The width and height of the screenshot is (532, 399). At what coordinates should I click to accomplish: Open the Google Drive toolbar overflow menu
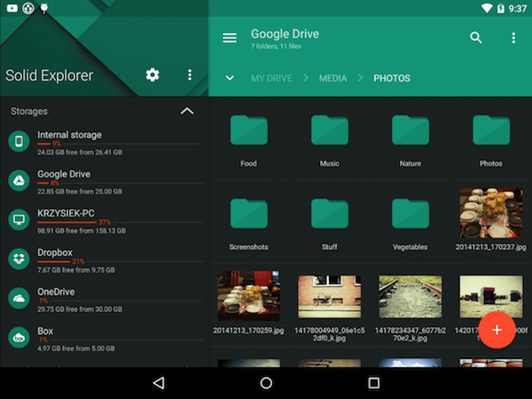pyautogui.click(x=513, y=37)
